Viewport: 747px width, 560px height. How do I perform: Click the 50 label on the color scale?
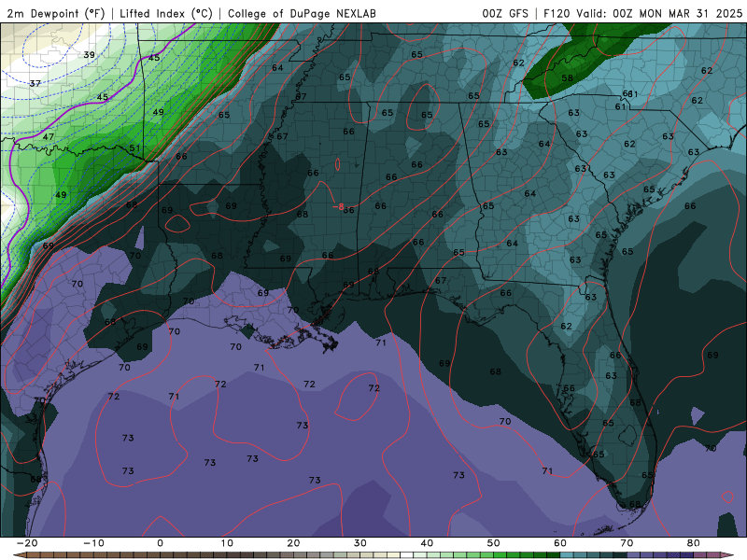coord(494,543)
